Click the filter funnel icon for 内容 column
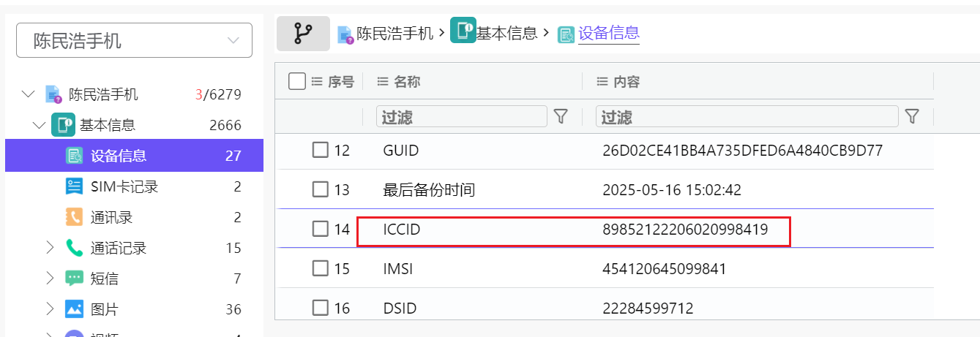The height and width of the screenshot is (337, 980). click(x=912, y=116)
